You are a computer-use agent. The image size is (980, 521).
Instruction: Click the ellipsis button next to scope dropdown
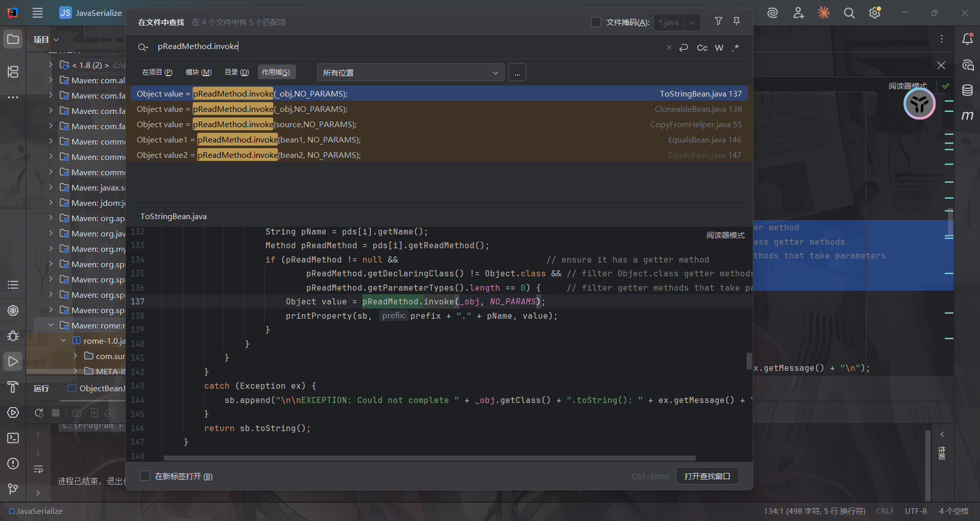[517, 73]
